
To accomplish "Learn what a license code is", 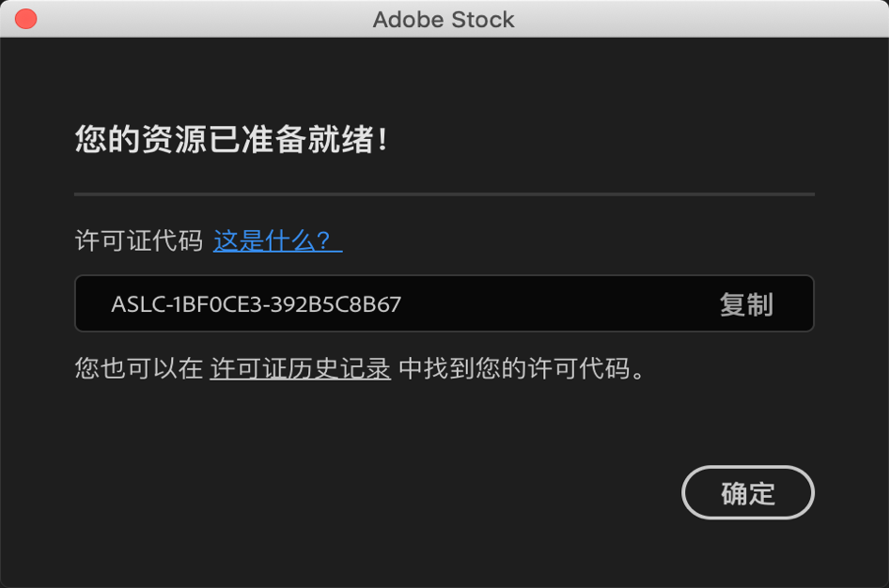I will coord(275,240).
